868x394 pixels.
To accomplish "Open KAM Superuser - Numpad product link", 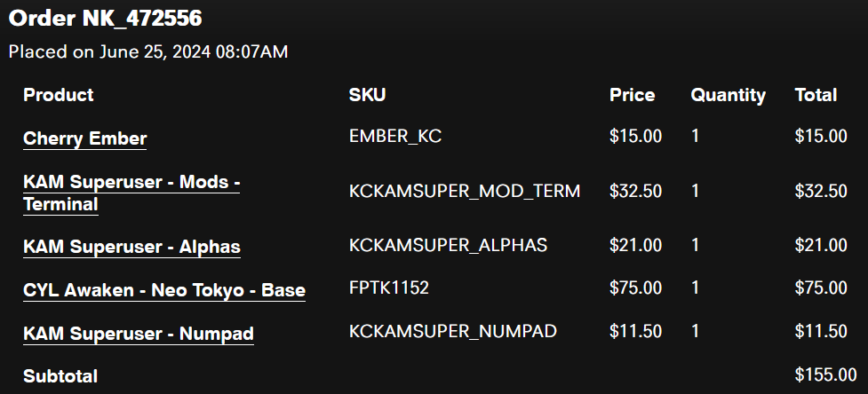I will [x=139, y=334].
